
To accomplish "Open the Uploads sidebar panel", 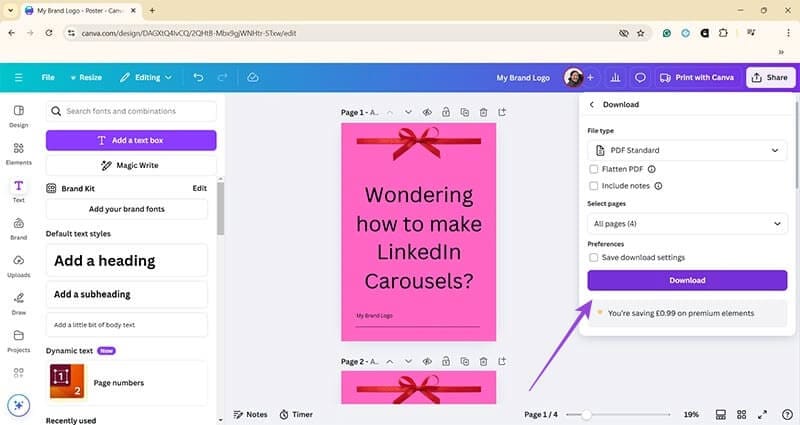I will (x=18, y=266).
